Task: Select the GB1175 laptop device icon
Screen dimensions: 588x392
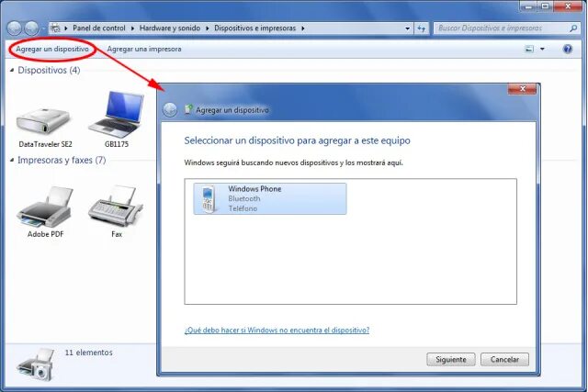Action: [x=117, y=115]
